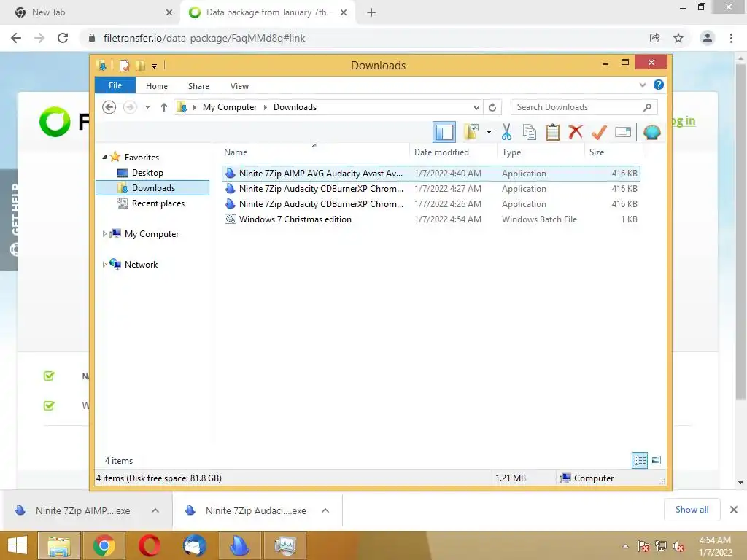Show hidden system tray icons
Image resolution: width=747 pixels, height=560 pixels.
(625, 546)
